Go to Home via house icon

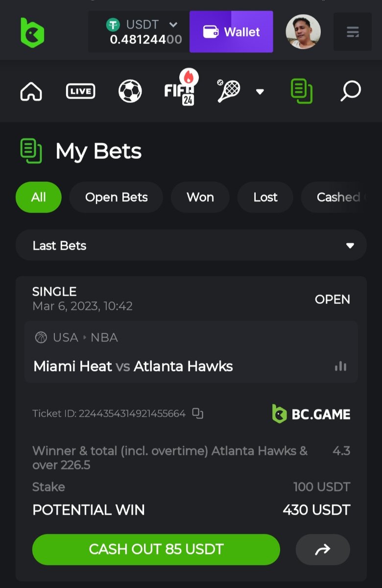click(31, 91)
